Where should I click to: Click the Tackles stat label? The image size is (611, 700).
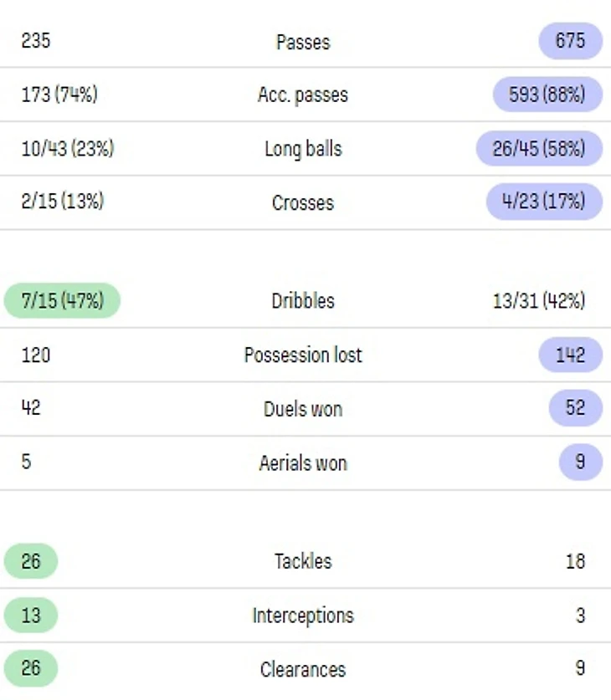coord(303,561)
